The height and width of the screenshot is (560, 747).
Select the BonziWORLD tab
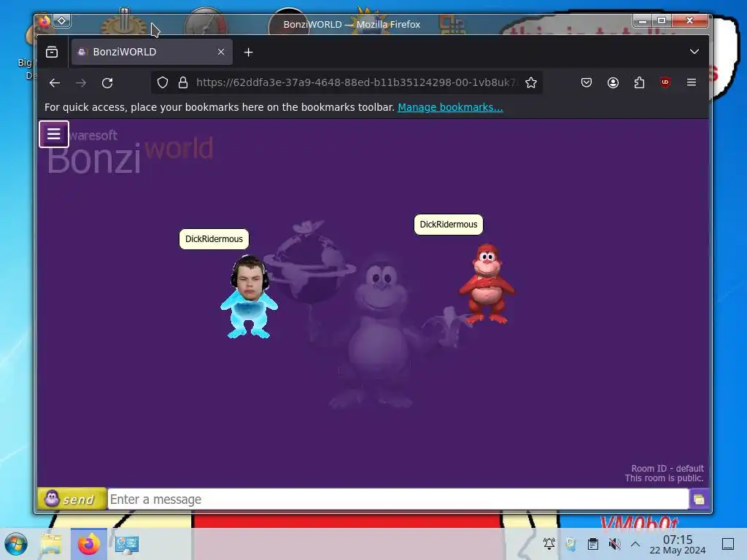[x=152, y=52]
